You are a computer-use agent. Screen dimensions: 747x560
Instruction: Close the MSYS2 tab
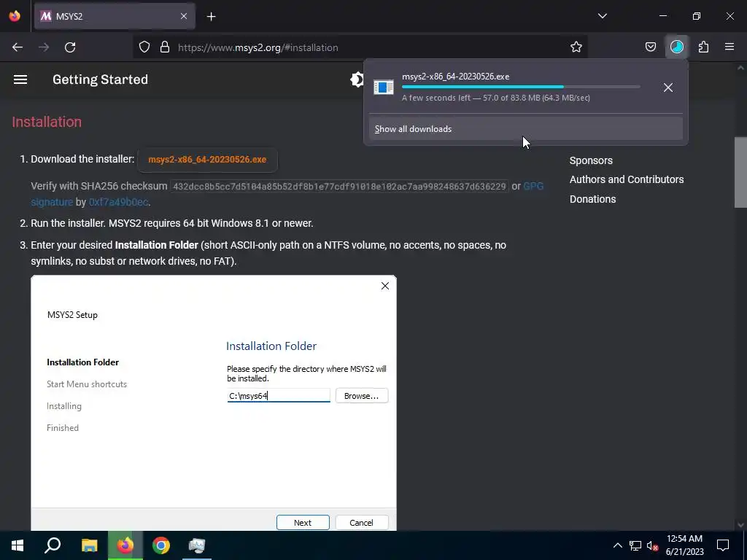184,16
